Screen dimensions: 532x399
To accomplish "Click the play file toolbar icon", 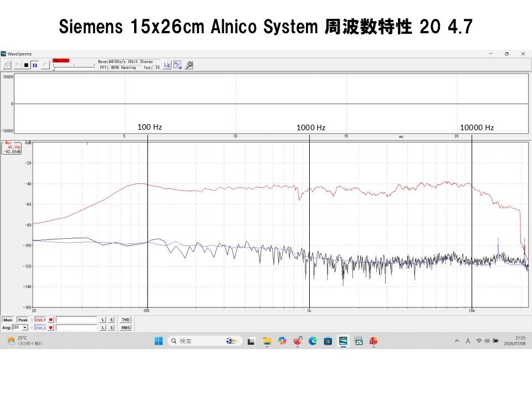I will pyautogui.click(x=18, y=65).
